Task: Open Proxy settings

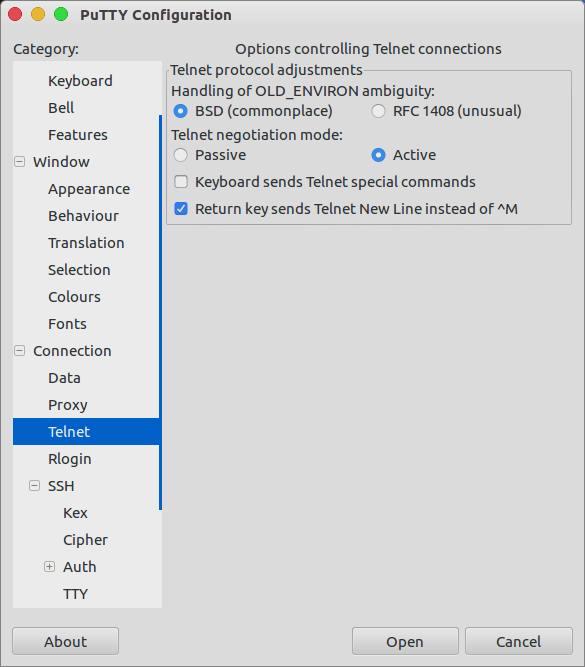Action: pyautogui.click(x=68, y=405)
